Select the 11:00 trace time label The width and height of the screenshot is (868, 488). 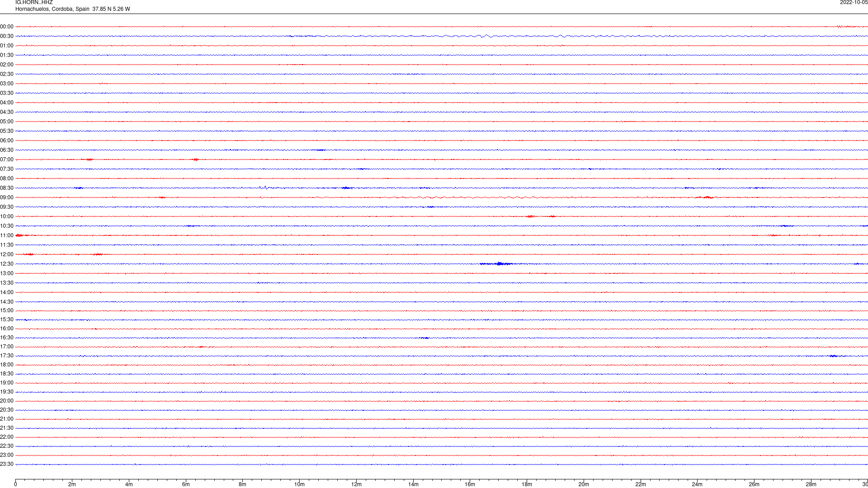pyautogui.click(x=7, y=235)
